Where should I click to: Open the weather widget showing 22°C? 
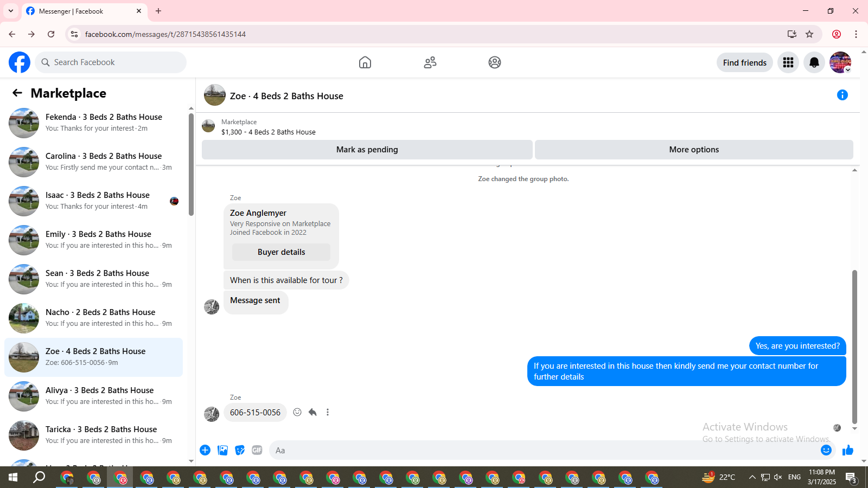(x=719, y=477)
